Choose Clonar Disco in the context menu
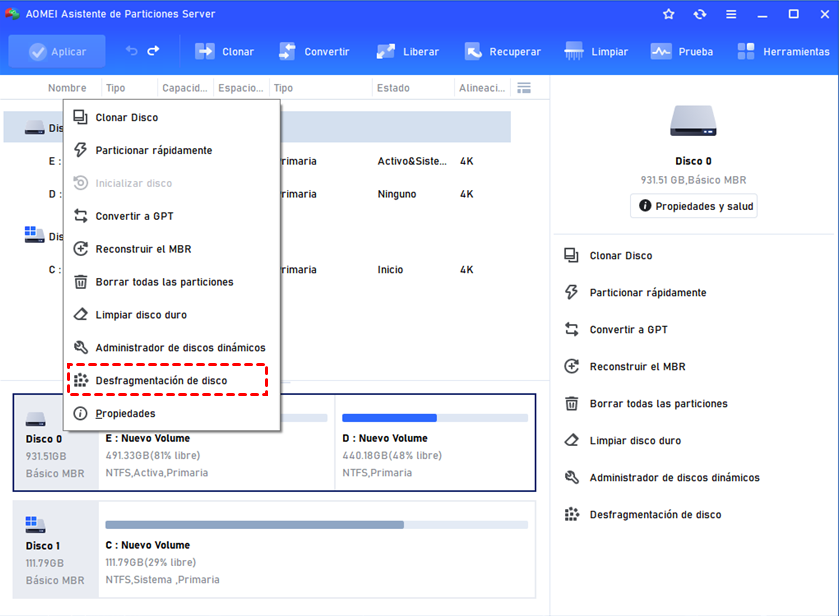839x616 pixels. (172, 117)
